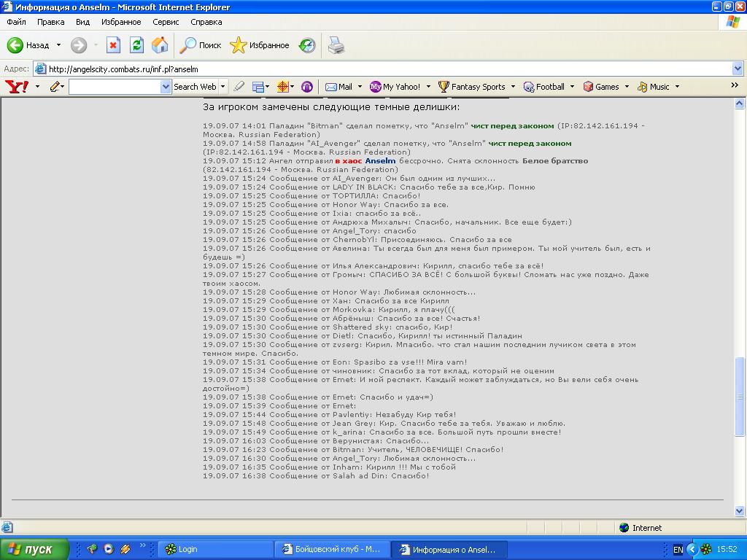
Task: Expand hidden tray icons arrow
Action: click(692, 549)
